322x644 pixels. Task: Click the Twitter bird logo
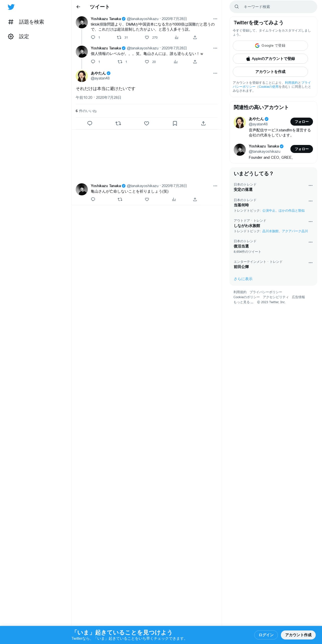point(11,7)
